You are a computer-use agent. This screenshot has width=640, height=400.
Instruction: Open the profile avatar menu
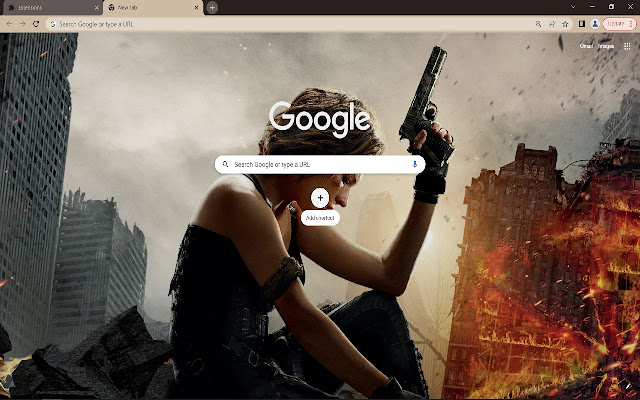click(x=595, y=24)
